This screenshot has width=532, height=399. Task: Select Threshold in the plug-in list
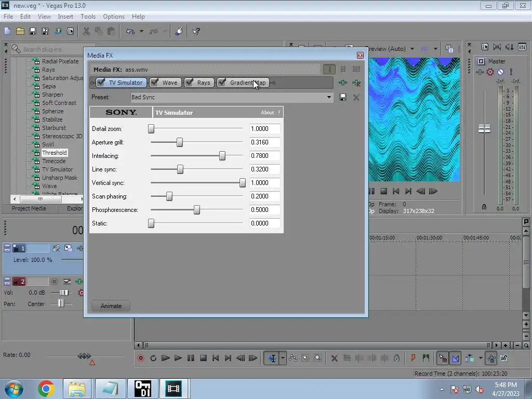click(54, 153)
